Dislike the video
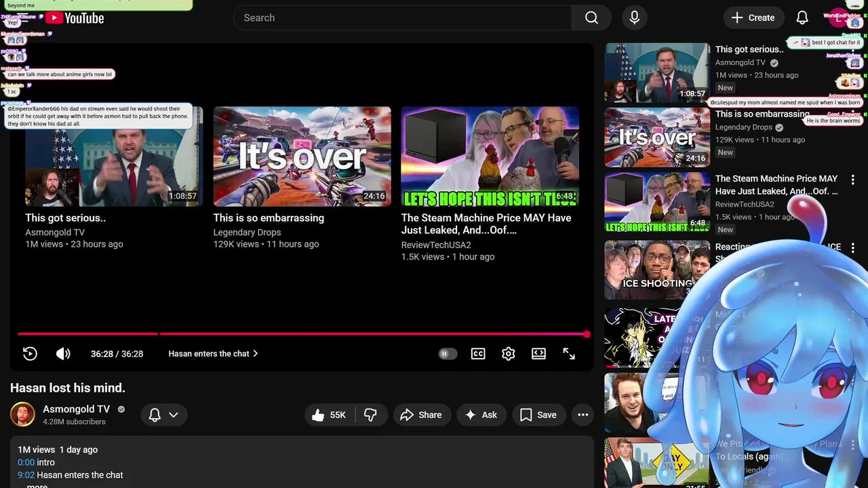The width and height of the screenshot is (868, 488). point(371,415)
